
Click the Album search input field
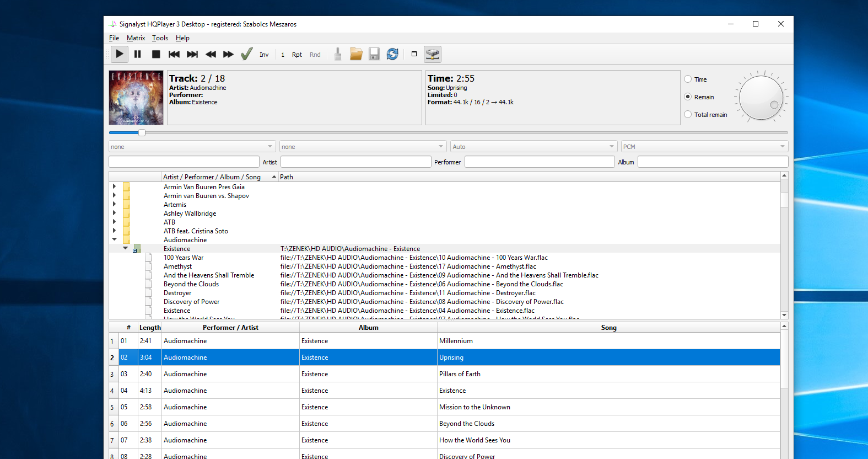[x=713, y=162]
